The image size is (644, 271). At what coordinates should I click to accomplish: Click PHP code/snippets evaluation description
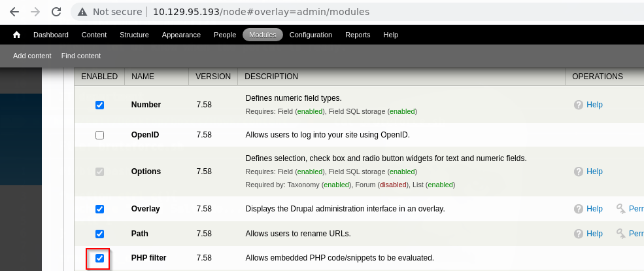click(x=340, y=259)
